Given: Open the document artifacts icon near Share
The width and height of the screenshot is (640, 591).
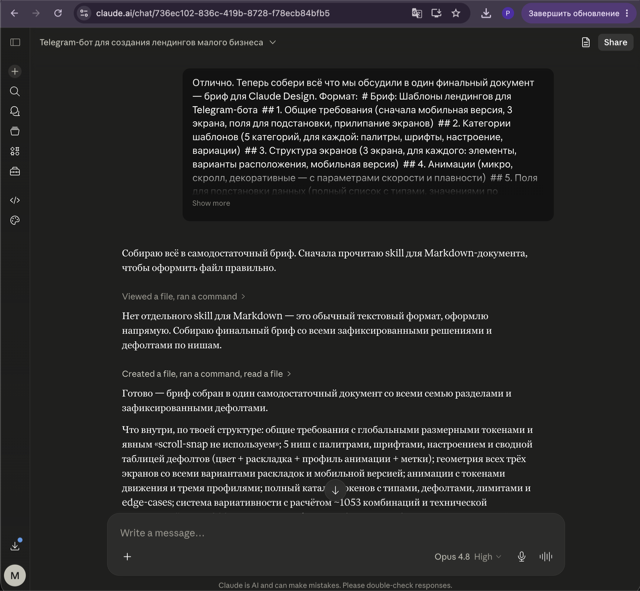Looking at the screenshot, I should (586, 42).
